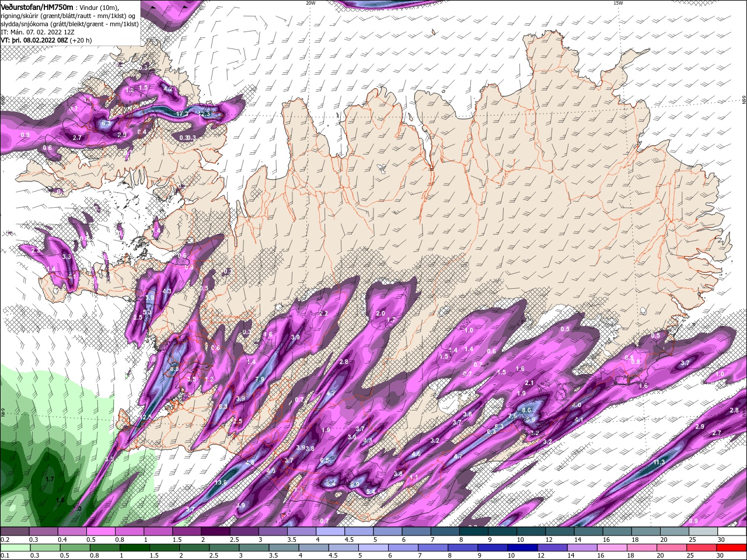The image size is (747, 560).
Task: Click the darkest green swatch labeled 1 in bottom legend row
Action: [x=134, y=548]
